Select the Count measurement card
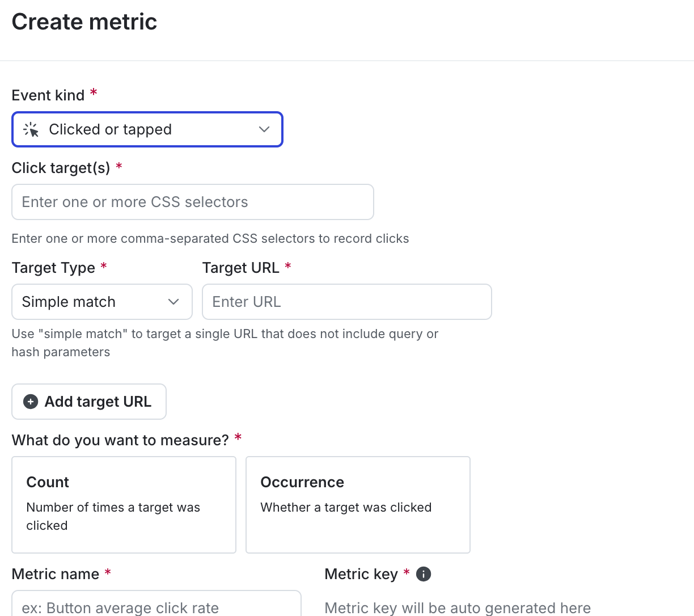Screen dimensions: 694x616 pyautogui.click(x=124, y=504)
